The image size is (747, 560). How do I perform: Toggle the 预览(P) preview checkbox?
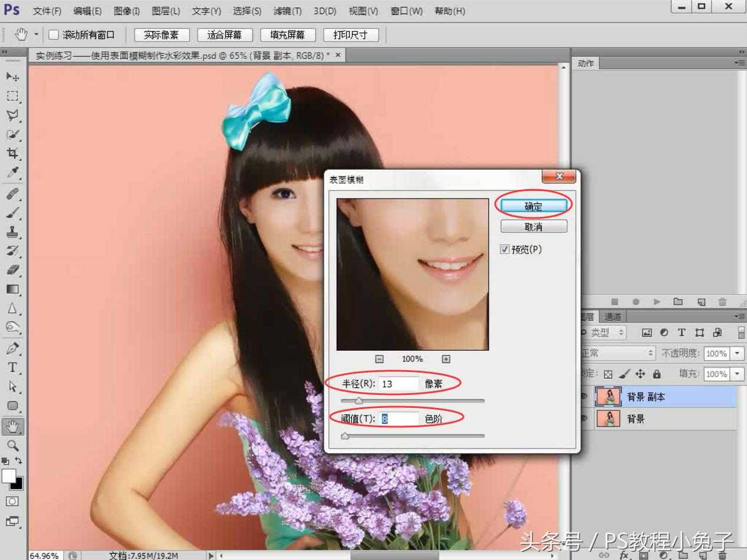click(x=505, y=249)
